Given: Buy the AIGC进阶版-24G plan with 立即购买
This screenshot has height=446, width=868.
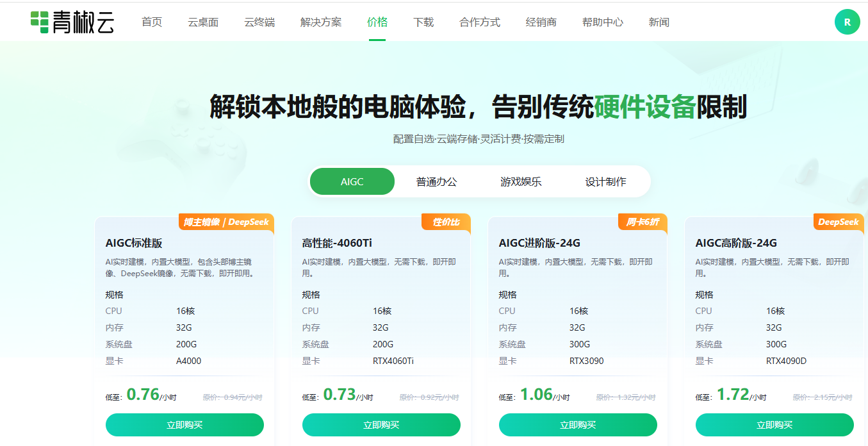Looking at the screenshot, I should 578,425.
